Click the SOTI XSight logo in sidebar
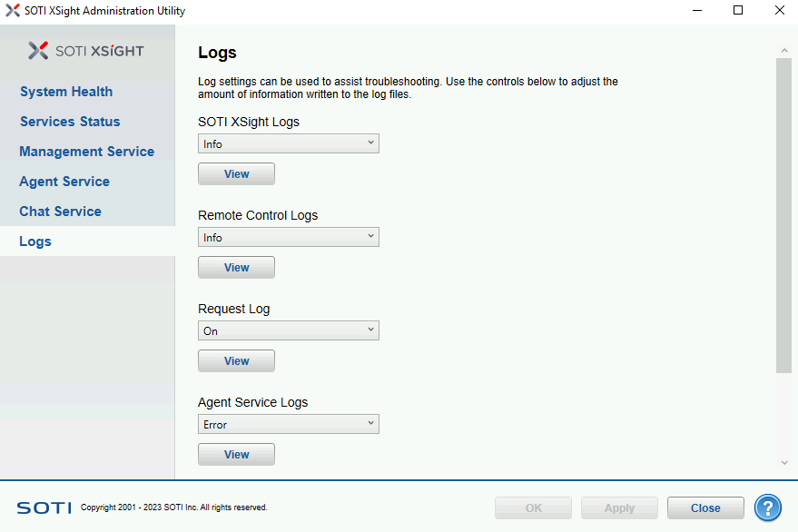This screenshot has height=532, width=798. coord(86,51)
